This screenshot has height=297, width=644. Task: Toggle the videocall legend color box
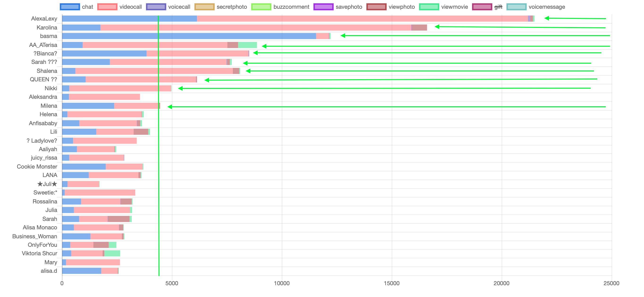(x=107, y=7)
